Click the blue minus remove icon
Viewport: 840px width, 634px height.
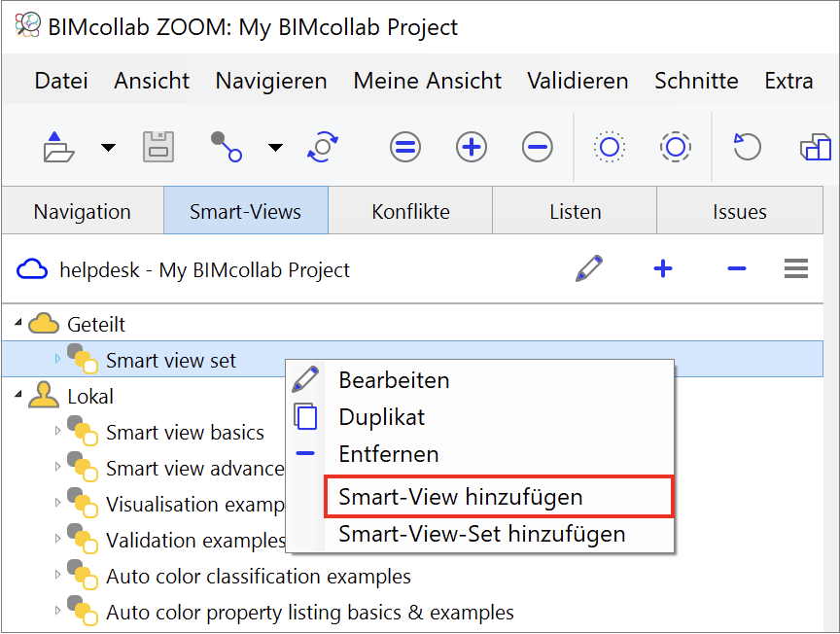(737, 268)
